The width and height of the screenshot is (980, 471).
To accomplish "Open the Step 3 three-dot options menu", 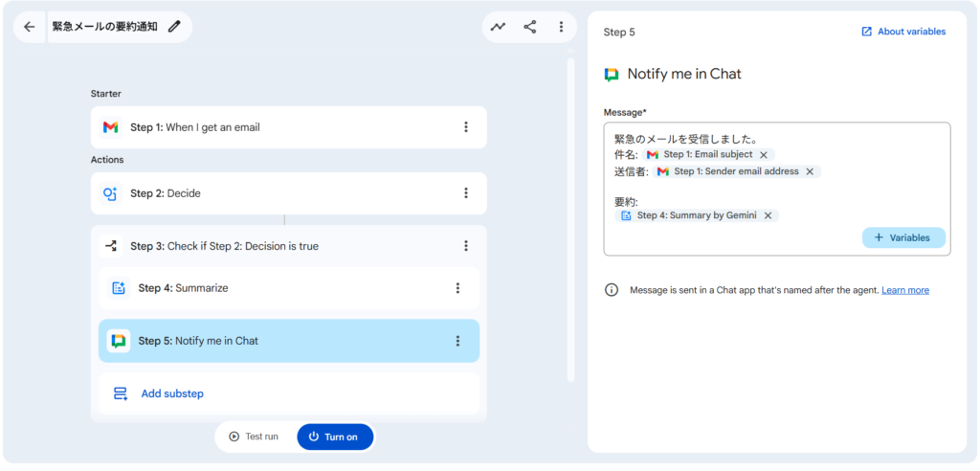I will tap(466, 246).
